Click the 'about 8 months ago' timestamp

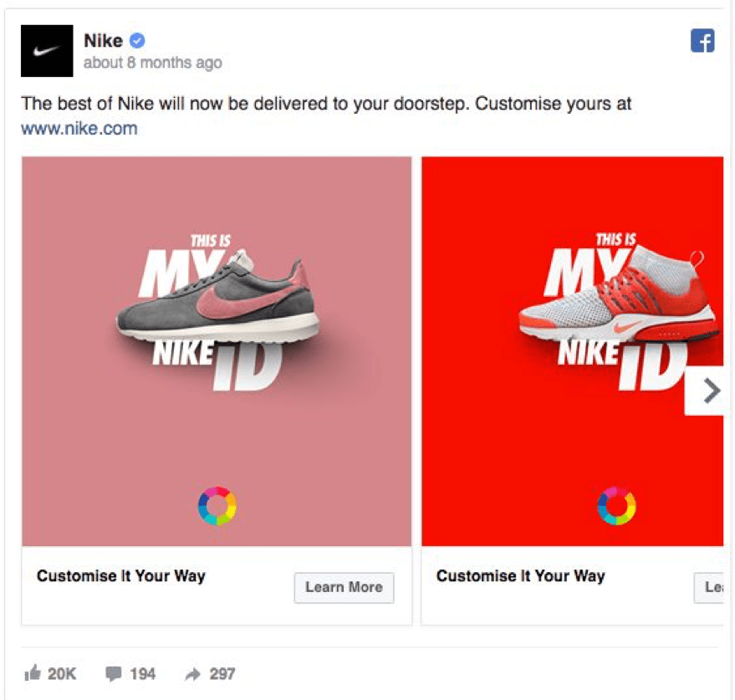tap(154, 63)
